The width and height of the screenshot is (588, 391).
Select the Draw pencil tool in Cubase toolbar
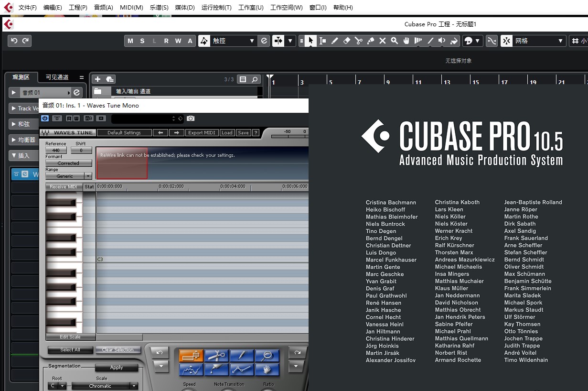[x=334, y=41]
